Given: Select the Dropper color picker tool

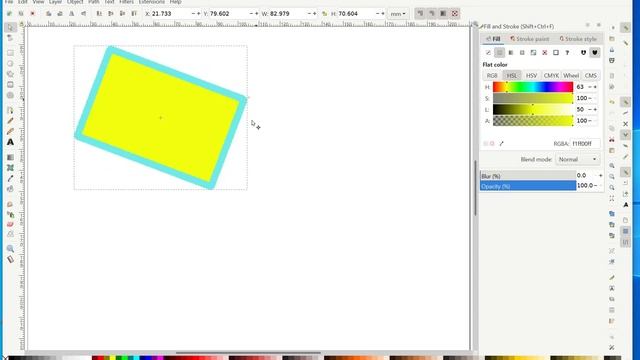Looking at the screenshot, I should click(x=10, y=178).
